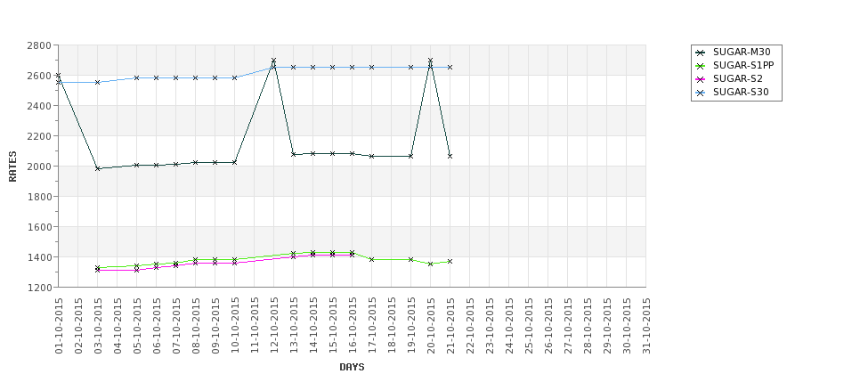
Task: Click SUGAR-M30 data point on 21-10-2015
Action: (450, 156)
